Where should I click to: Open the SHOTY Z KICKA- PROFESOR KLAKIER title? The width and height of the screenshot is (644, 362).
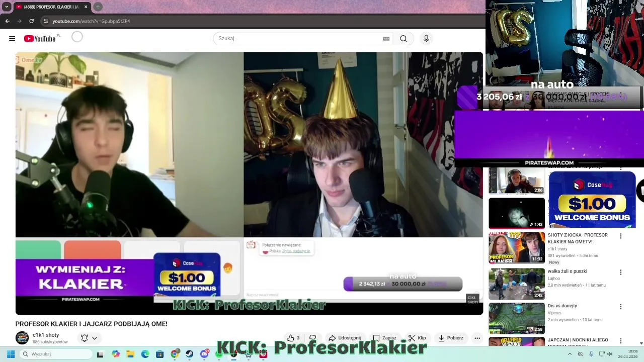point(578,238)
